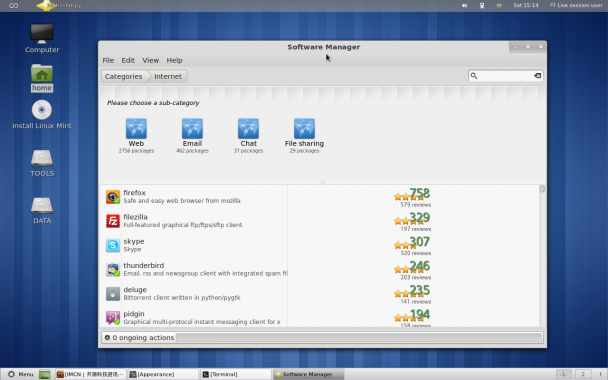Click inside the search input field

click(x=505, y=76)
